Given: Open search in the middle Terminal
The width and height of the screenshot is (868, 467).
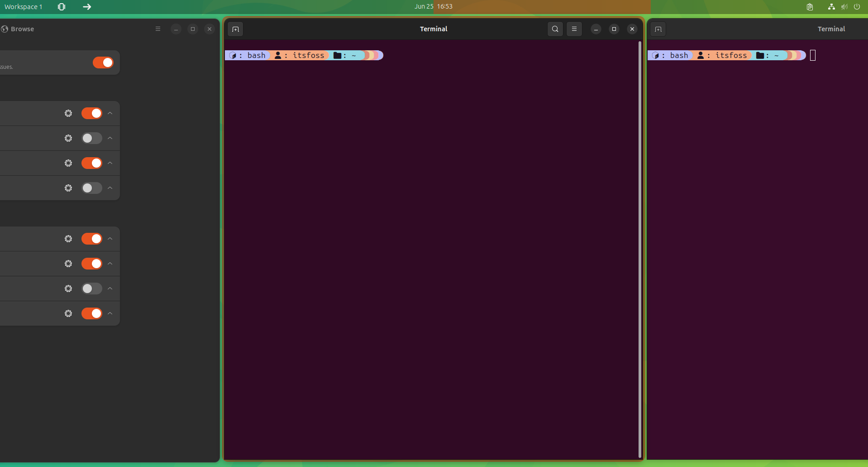Looking at the screenshot, I should [555, 29].
